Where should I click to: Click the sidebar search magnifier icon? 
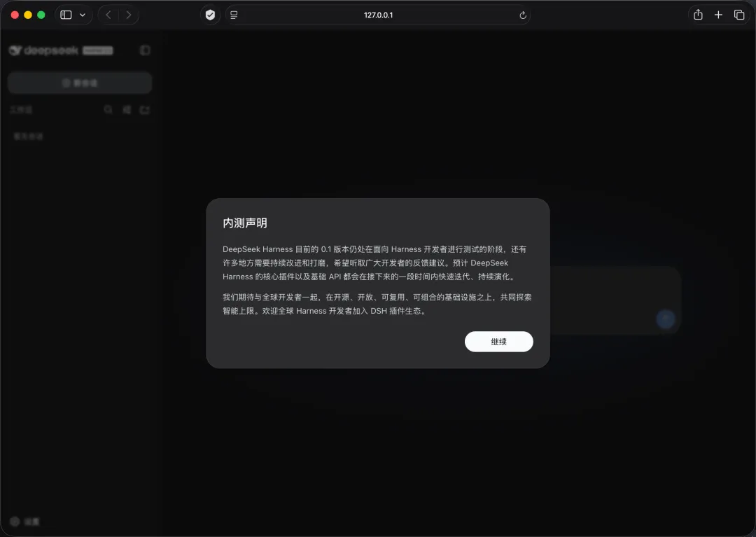point(108,110)
